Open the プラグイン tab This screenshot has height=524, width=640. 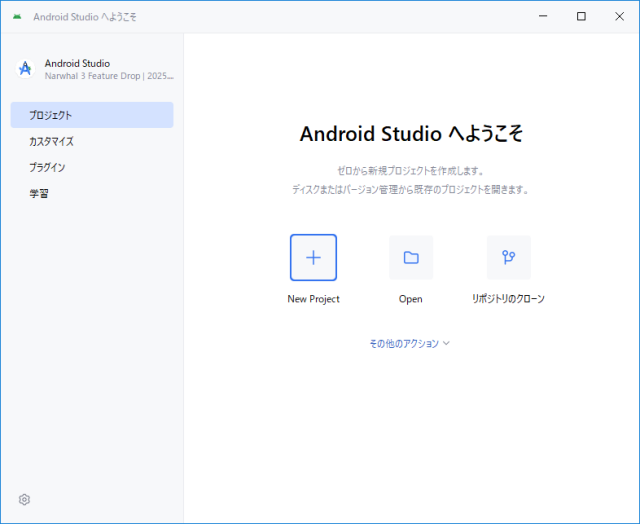point(92,167)
